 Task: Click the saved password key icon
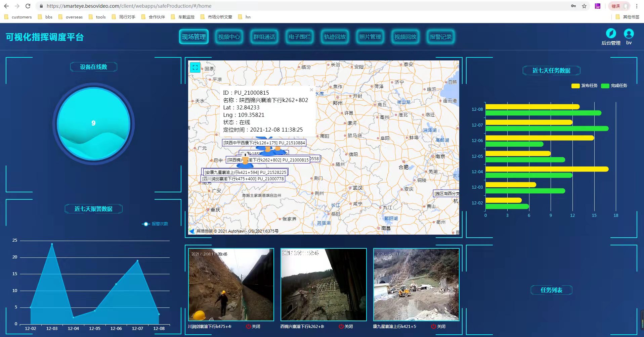click(x=573, y=6)
